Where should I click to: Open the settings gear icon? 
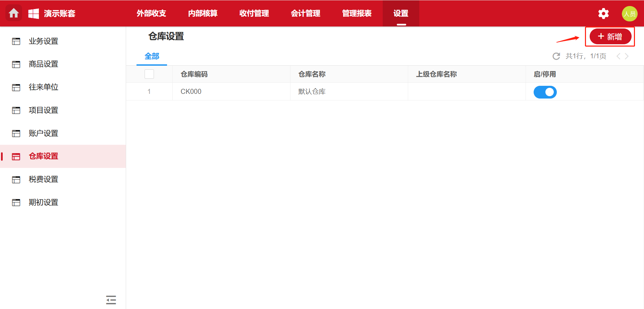click(603, 13)
